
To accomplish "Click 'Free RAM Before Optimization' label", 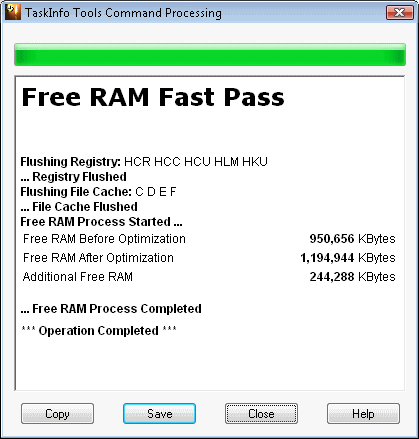I will tap(104, 239).
